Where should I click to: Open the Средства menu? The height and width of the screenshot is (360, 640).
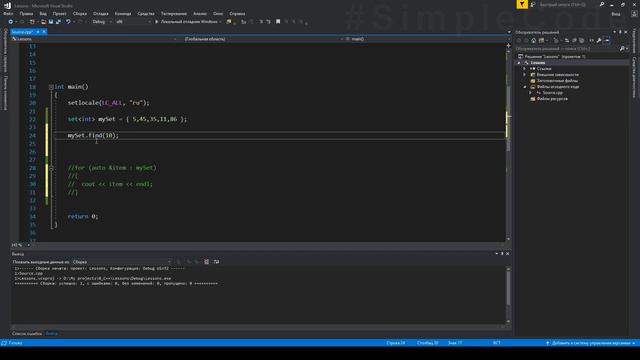point(146,13)
